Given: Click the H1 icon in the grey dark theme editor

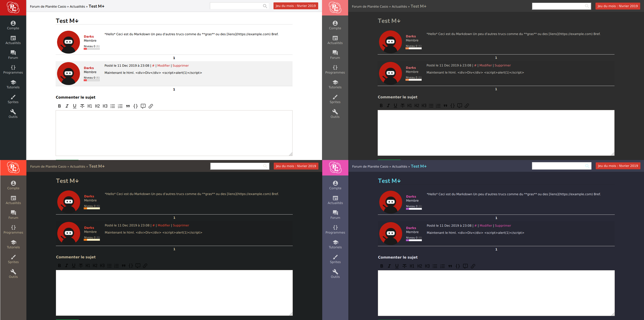Looking at the screenshot, I should [410, 106].
